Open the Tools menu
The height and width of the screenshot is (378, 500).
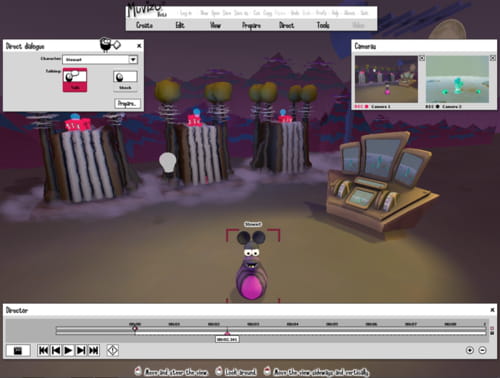323,25
